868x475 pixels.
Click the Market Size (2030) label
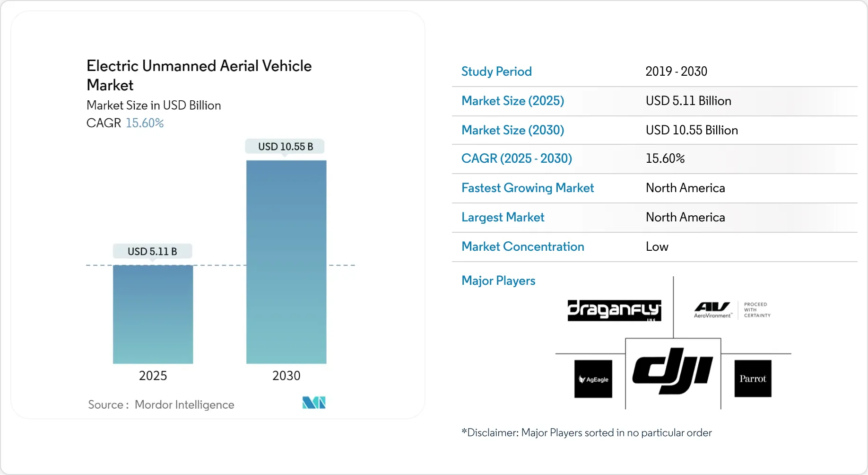(512, 130)
